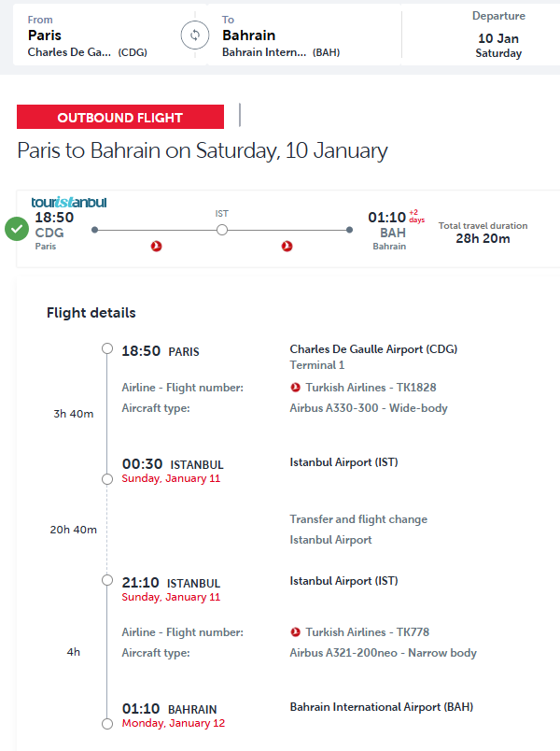Click the Flight details heading
The image size is (560, 751).
pos(91,313)
